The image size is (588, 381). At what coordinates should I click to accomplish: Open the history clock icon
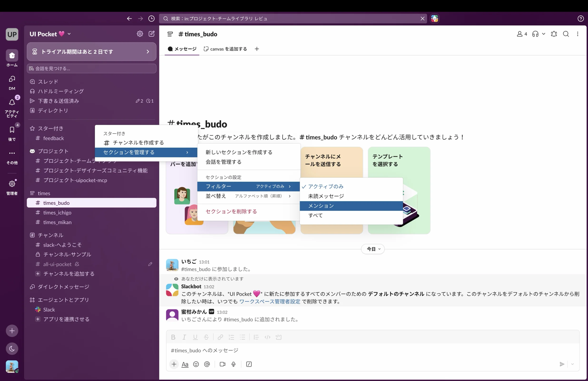point(152,19)
